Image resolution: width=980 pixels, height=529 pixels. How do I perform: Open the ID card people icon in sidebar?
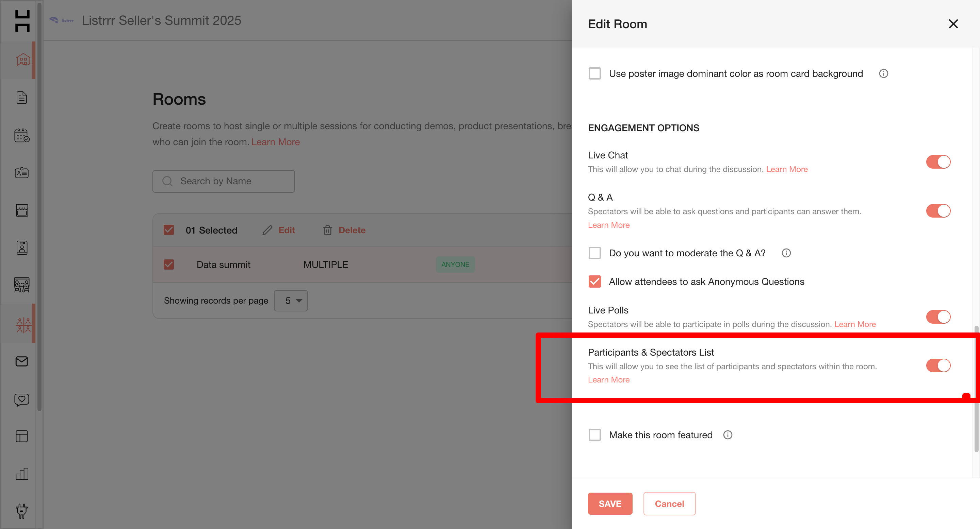[22, 173]
